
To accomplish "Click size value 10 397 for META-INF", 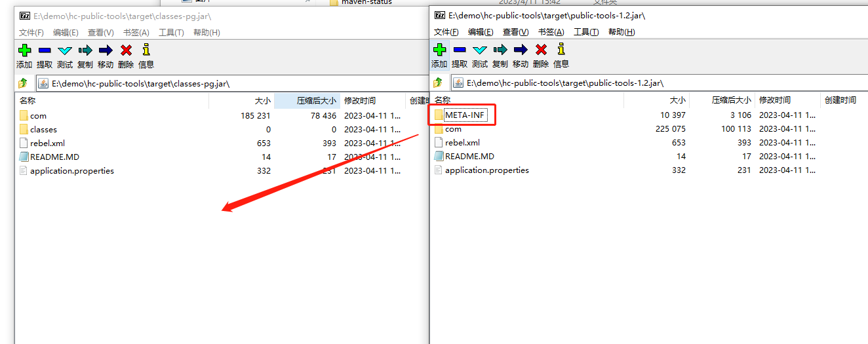I will pos(673,115).
